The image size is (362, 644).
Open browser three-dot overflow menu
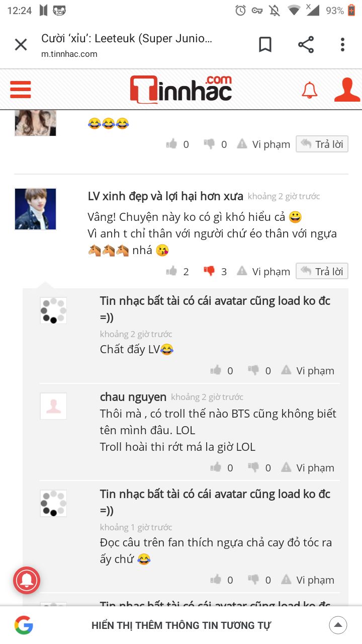(342, 45)
